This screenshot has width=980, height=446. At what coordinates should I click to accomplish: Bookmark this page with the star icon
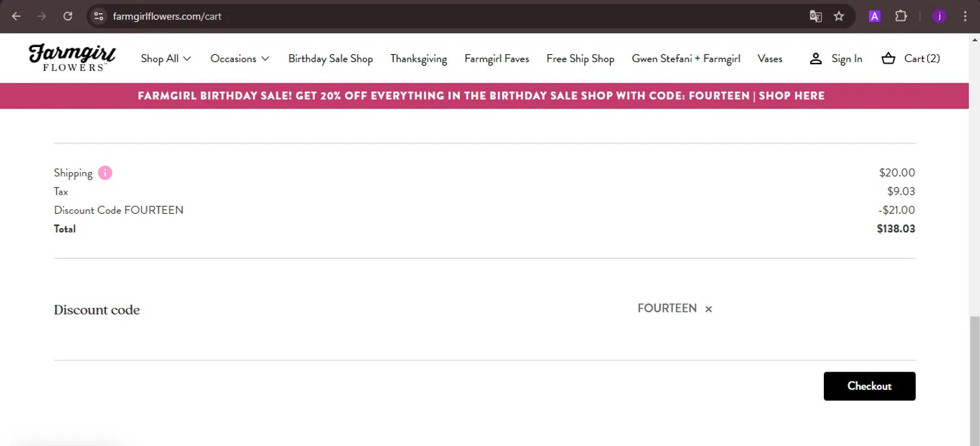click(839, 16)
